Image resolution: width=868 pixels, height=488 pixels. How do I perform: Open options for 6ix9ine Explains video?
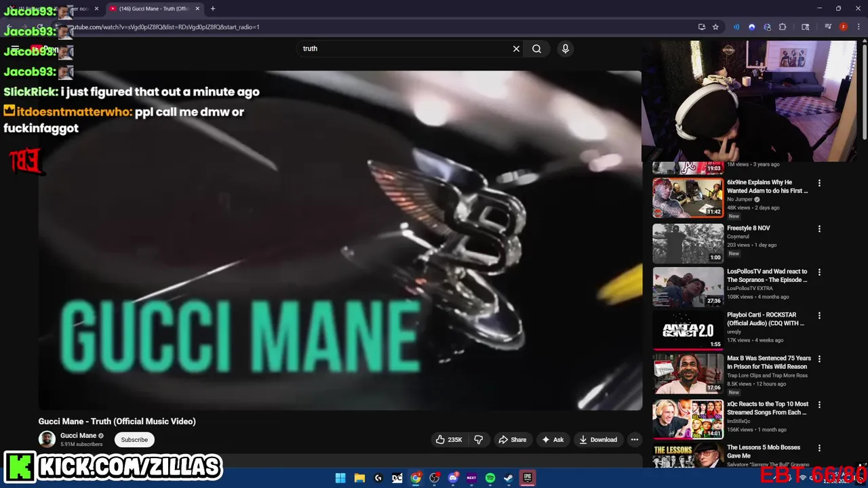(819, 183)
